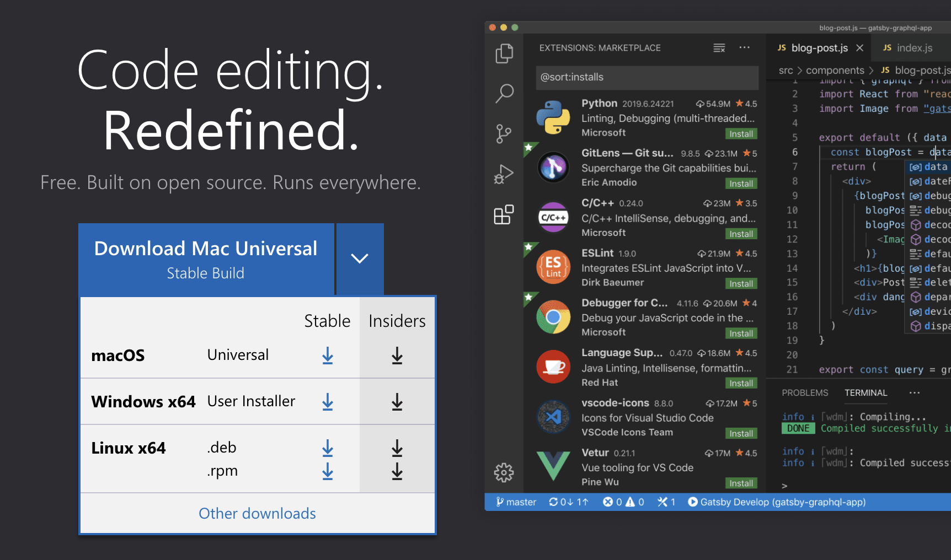Download Linux .rpm Insiders arrow

coord(397,471)
